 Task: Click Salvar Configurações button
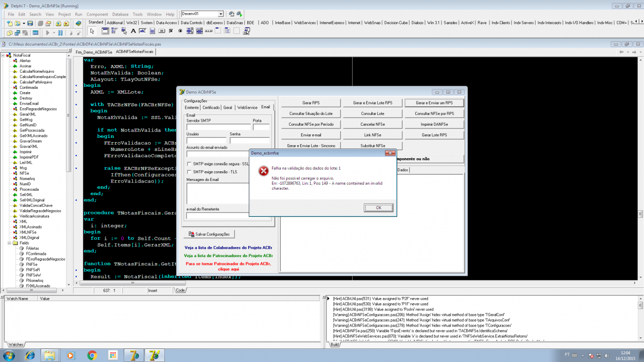click(209, 234)
